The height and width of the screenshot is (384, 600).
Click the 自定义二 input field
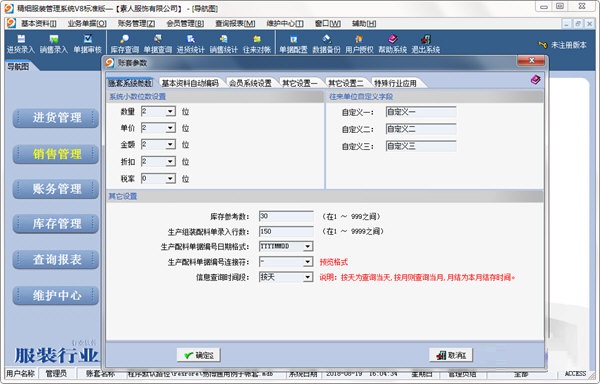pyautogui.click(x=421, y=129)
